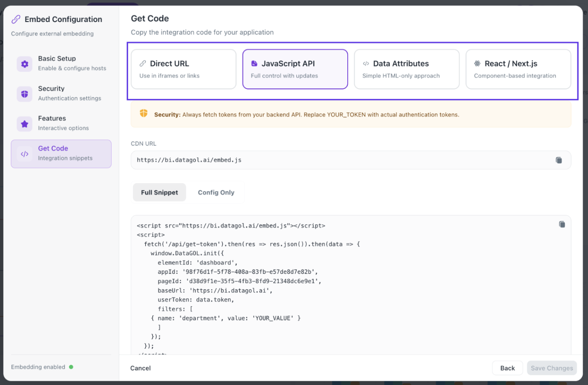Open the Features section
Image resolution: width=588 pixels, height=385 pixels.
(61, 124)
